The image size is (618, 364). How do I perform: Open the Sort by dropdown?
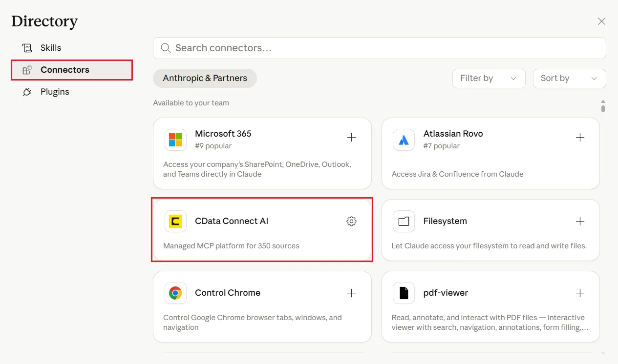569,78
